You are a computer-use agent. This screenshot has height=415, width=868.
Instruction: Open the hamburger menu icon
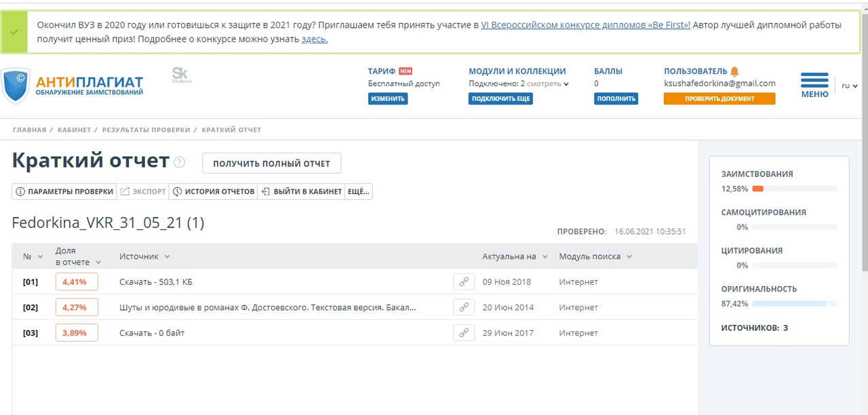tap(814, 81)
